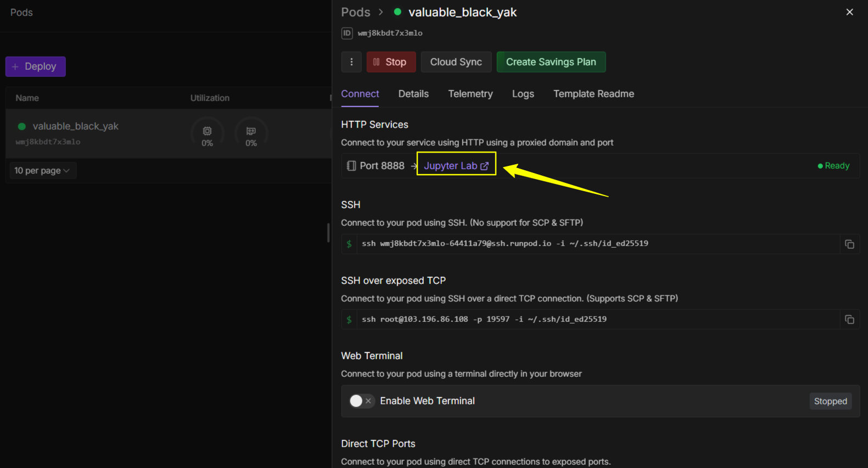Click the CPU utilization gauge icon
The width and height of the screenshot is (868, 468).
pyautogui.click(x=207, y=132)
